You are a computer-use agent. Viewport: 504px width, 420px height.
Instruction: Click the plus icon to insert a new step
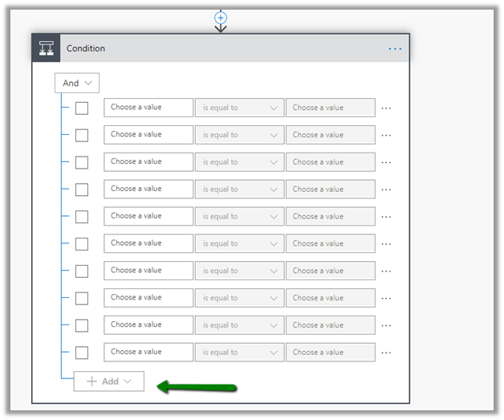click(221, 18)
